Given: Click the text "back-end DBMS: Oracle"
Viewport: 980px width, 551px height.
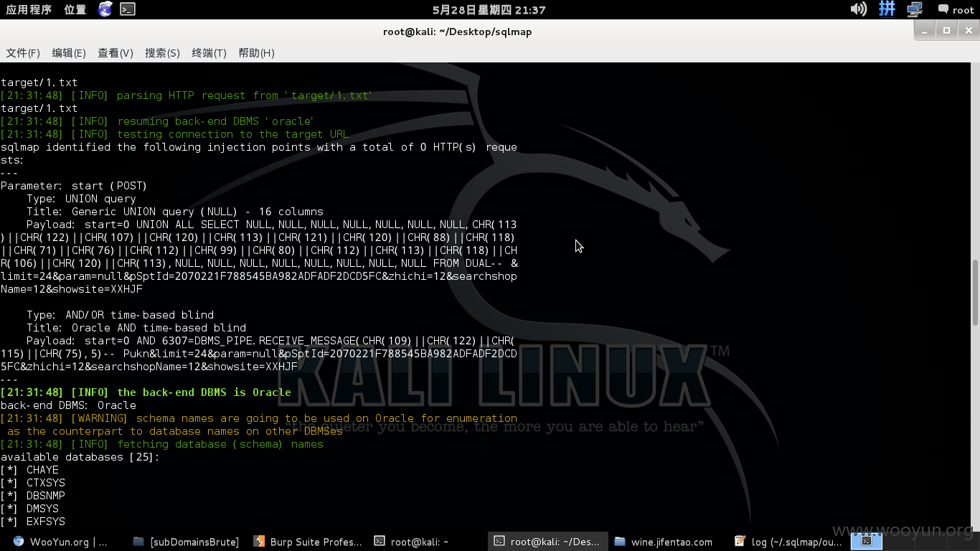Looking at the screenshot, I should (x=68, y=405).
